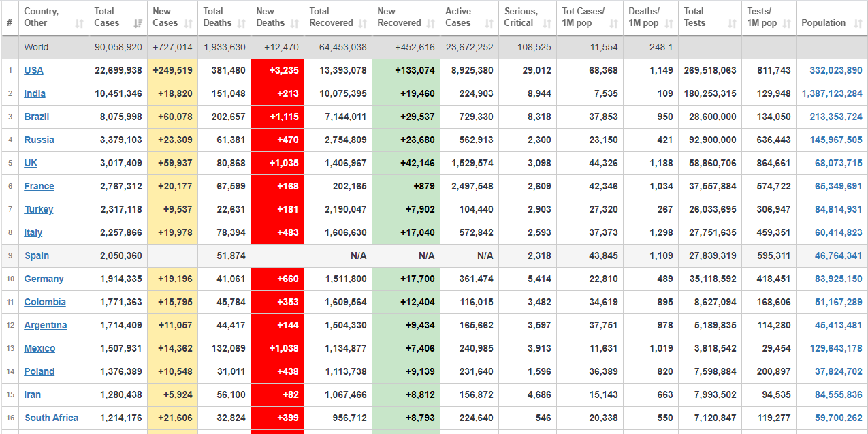Sort by New Cases using the arrow icon
Image resolution: width=868 pixels, height=434 pixels.
point(188,23)
